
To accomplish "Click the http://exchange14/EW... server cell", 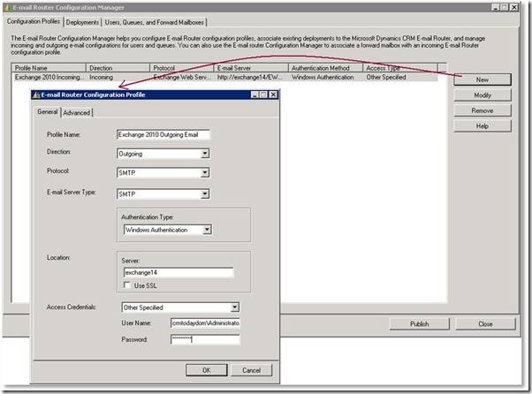I will click(250, 78).
